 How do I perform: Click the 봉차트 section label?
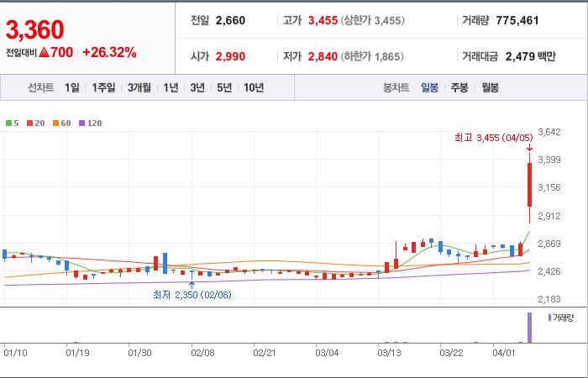pos(396,87)
